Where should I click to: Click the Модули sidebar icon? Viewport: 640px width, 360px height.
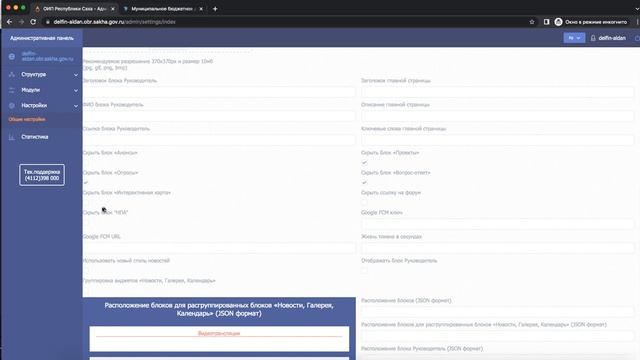[12, 90]
